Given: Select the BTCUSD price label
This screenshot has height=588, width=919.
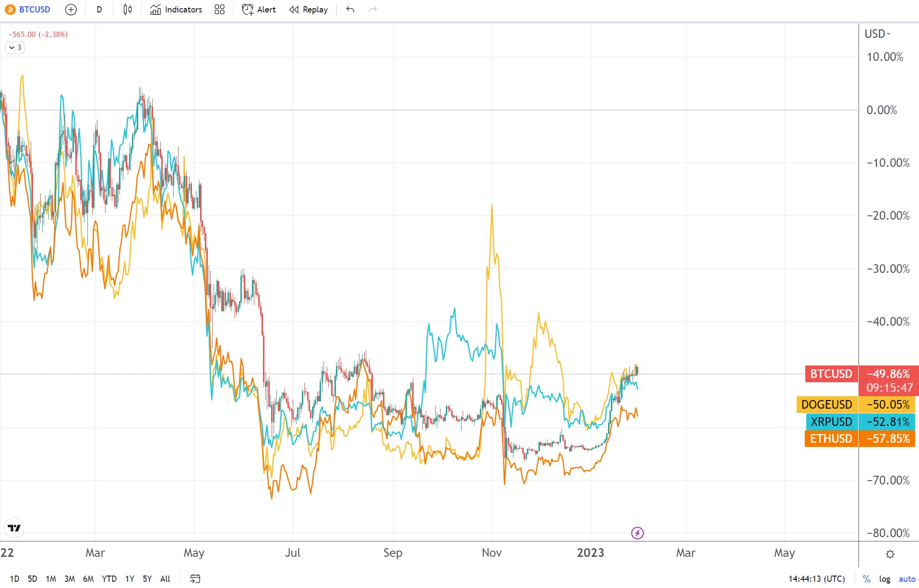Looking at the screenshot, I should [x=831, y=374].
